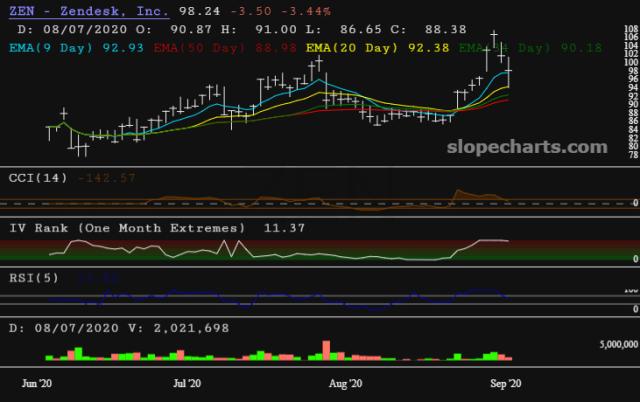Click the 78 price axis label

pyautogui.click(x=633, y=155)
